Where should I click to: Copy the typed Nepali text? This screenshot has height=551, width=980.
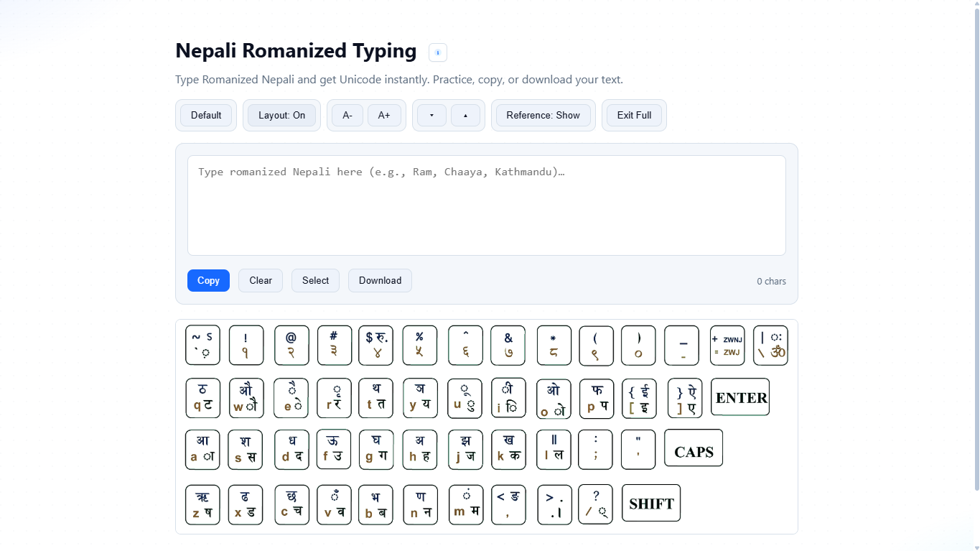pyautogui.click(x=208, y=280)
